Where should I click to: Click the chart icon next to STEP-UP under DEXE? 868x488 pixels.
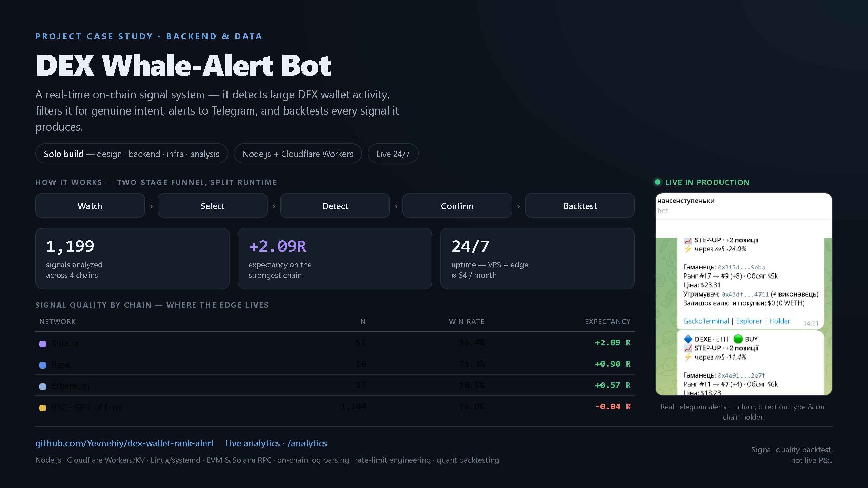click(688, 348)
